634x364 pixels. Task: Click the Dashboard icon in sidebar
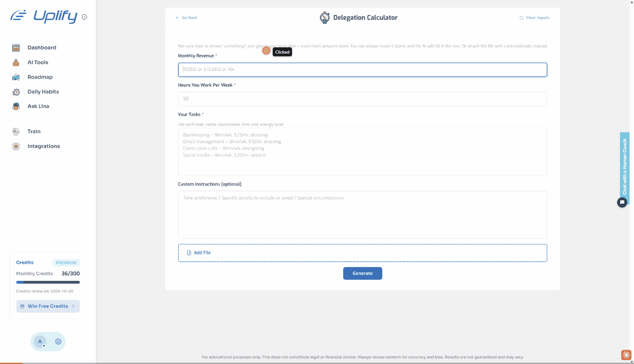[16, 48]
